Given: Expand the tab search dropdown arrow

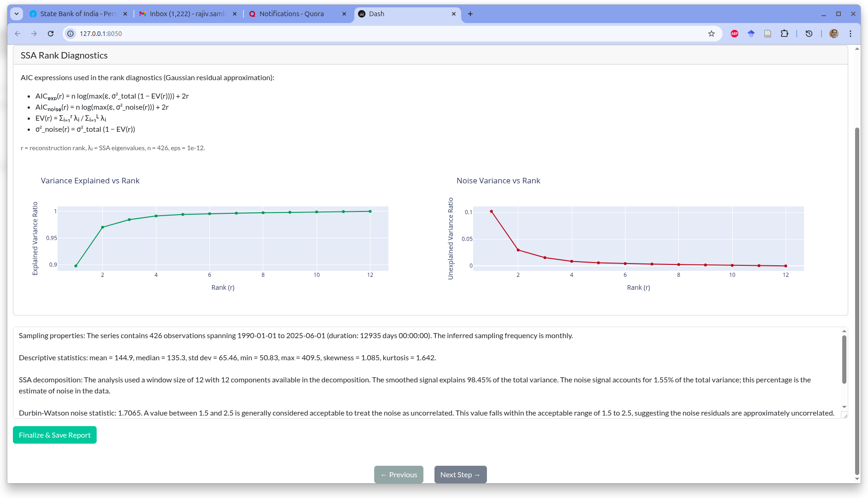Looking at the screenshot, I should [17, 14].
